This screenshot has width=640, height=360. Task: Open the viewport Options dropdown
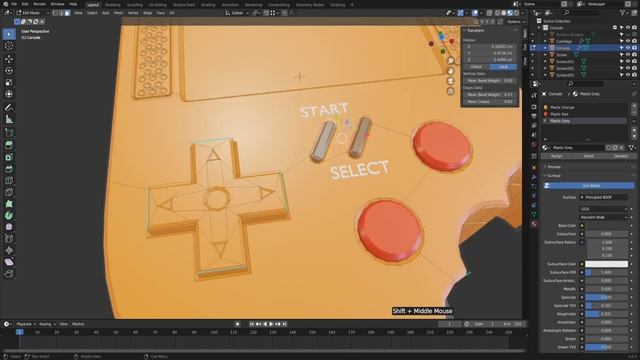click(x=516, y=22)
